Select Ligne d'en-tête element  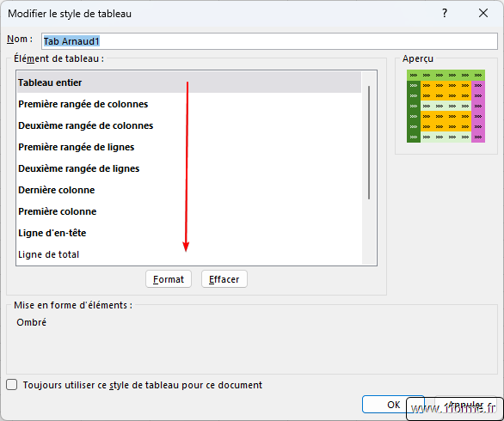click(189, 233)
